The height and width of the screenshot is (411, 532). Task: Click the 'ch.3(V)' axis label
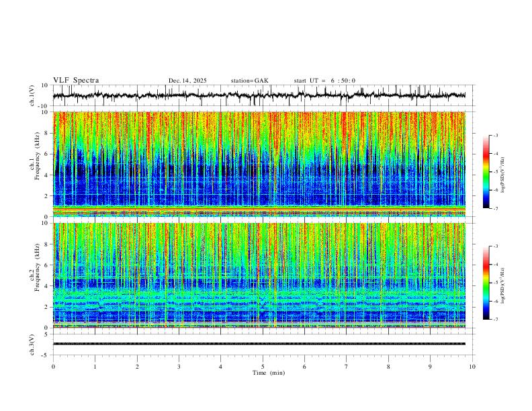pyautogui.click(x=32, y=345)
